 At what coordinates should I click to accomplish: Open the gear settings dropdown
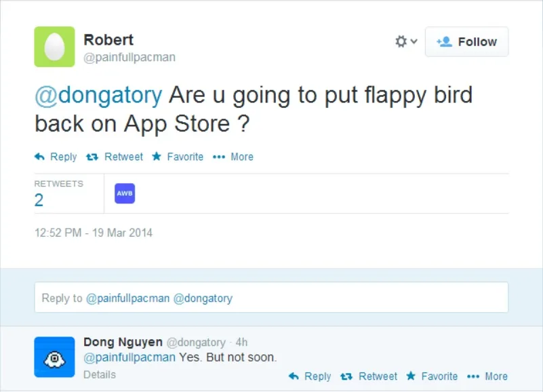[x=406, y=41]
